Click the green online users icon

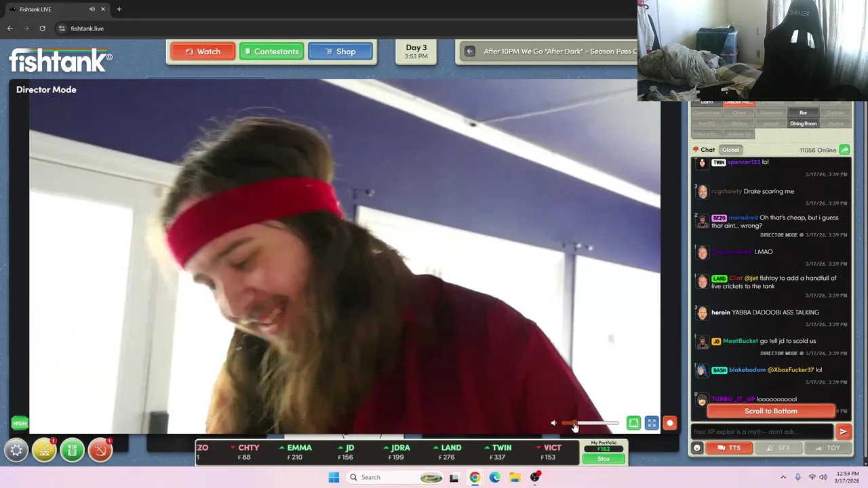[844, 150]
